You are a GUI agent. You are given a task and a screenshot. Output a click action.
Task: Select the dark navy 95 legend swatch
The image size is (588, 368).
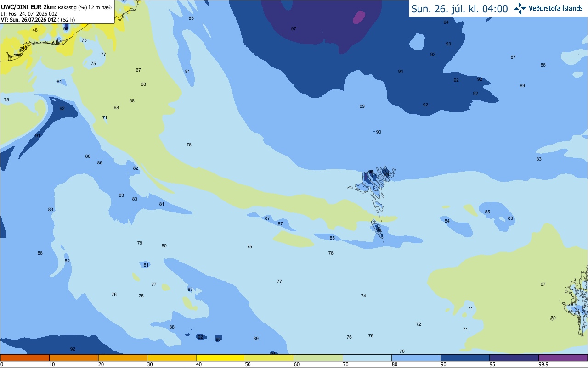click(x=514, y=357)
